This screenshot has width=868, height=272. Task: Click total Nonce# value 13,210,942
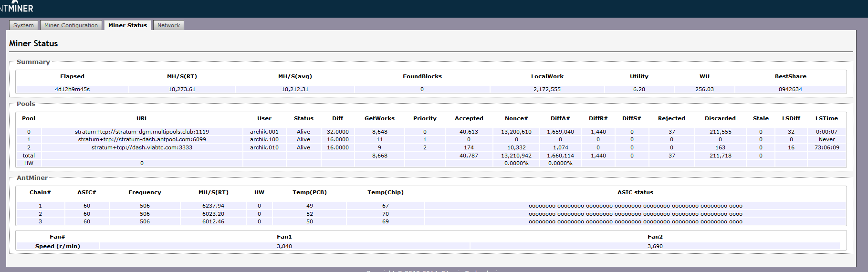click(x=516, y=156)
